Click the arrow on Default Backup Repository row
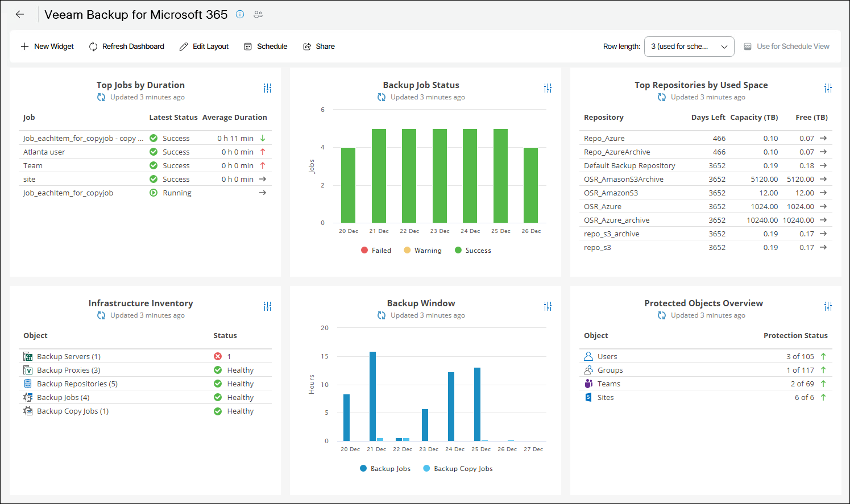The width and height of the screenshot is (850, 504). click(823, 165)
